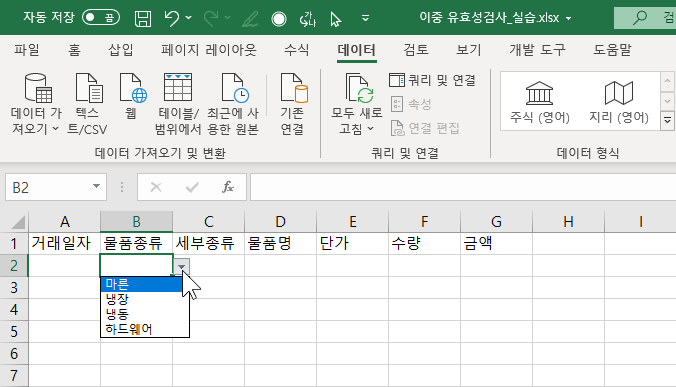Click the formula bar Cancel X icon
The image size is (676, 387).
point(156,187)
